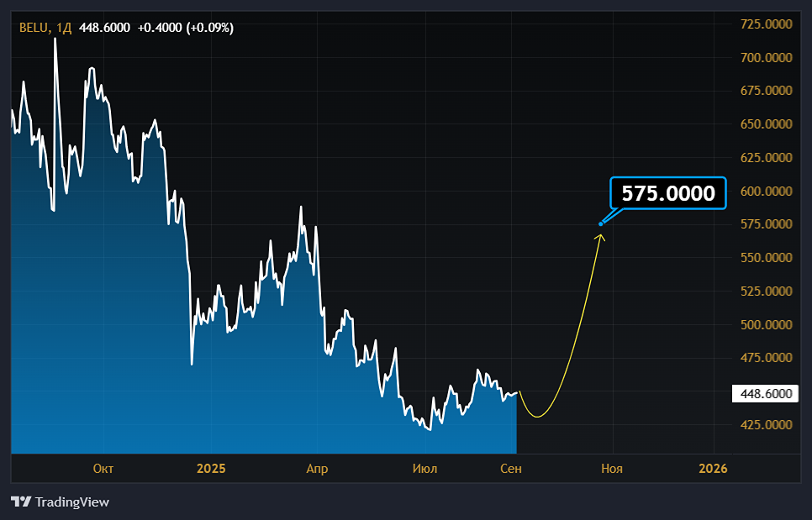Click the 525.0000 price axis label
Viewport: 812px width, 520px height.
pyautogui.click(x=767, y=292)
